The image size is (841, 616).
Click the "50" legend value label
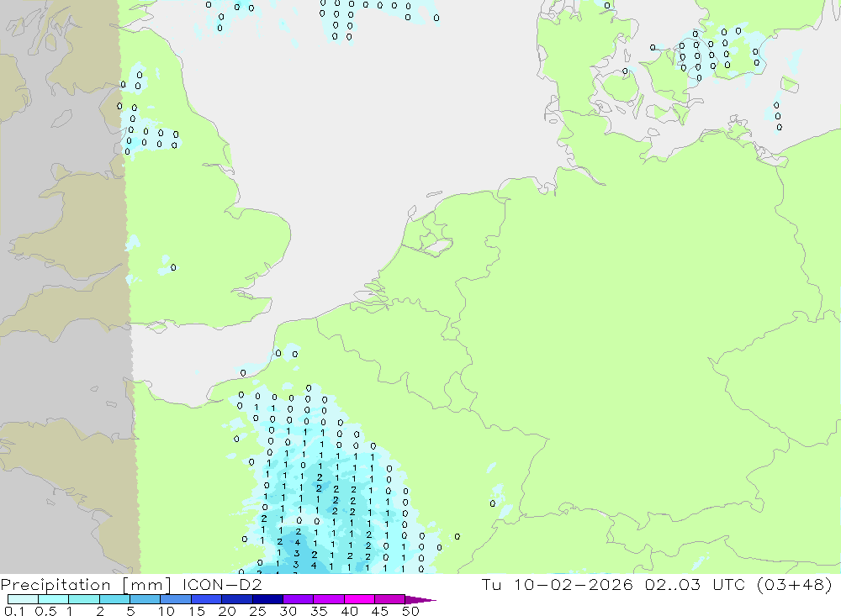point(411,611)
